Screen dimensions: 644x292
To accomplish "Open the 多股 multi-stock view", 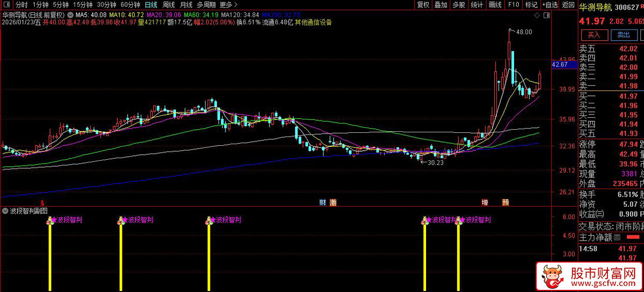I will (x=458, y=5).
